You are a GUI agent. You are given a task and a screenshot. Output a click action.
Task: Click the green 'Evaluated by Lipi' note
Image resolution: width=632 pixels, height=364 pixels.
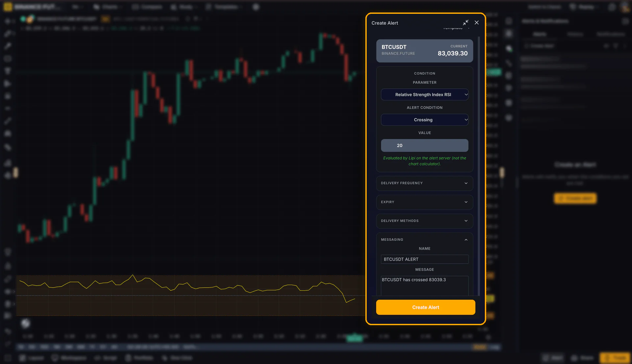click(425, 161)
